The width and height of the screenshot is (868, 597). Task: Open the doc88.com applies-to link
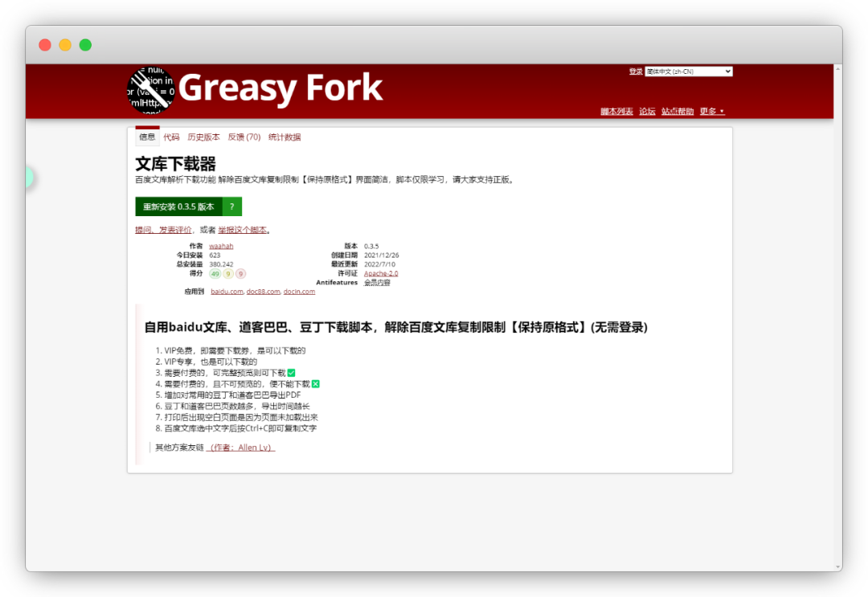point(263,292)
